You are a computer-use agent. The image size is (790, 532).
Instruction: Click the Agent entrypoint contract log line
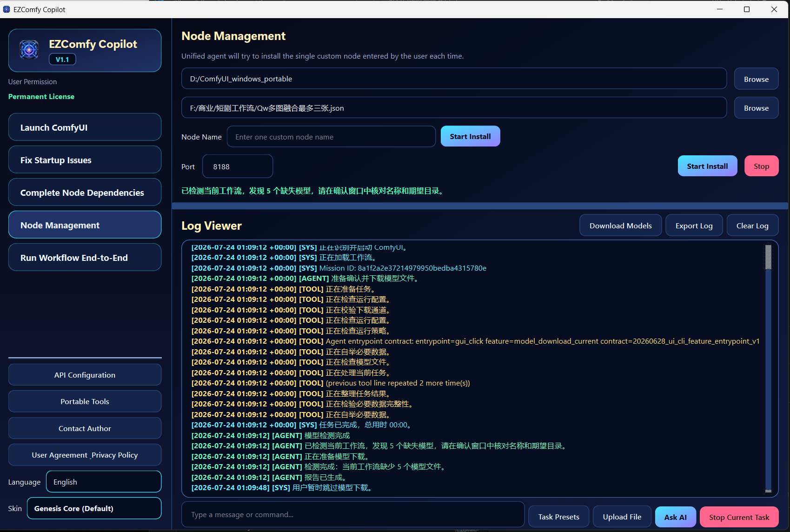coord(475,341)
